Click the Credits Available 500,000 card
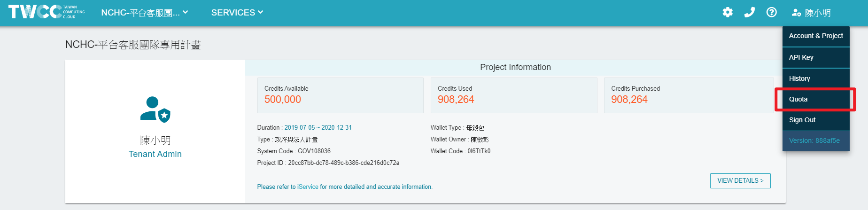868x210 pixels. [341, 95]
